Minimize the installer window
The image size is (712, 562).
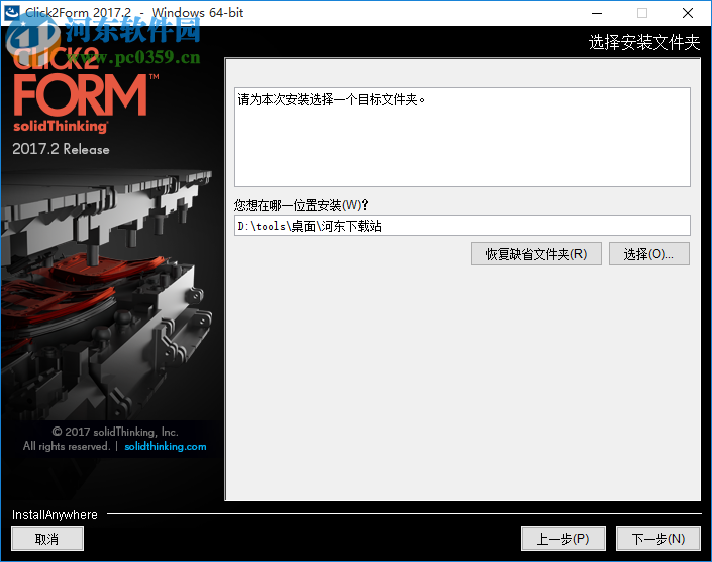tap(597, 13)
